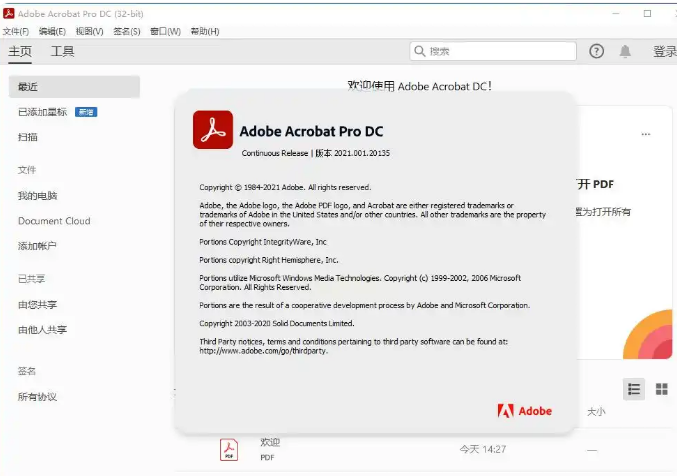Image resolution: width=677 pixels, height=476 pixels.
Task: Select 最近 in the sidebar
Action: (74, 87)
